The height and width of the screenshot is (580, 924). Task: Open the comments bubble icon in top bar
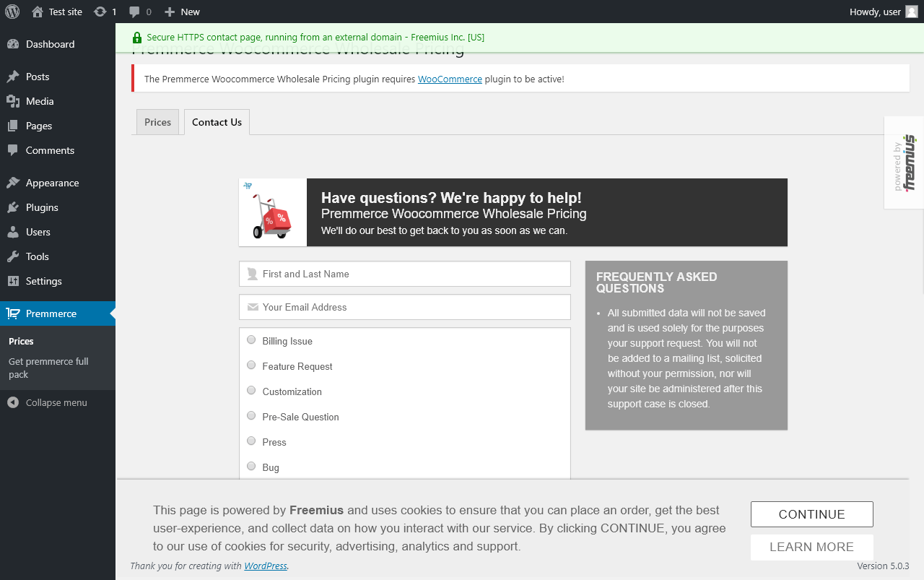coord(134,12)
